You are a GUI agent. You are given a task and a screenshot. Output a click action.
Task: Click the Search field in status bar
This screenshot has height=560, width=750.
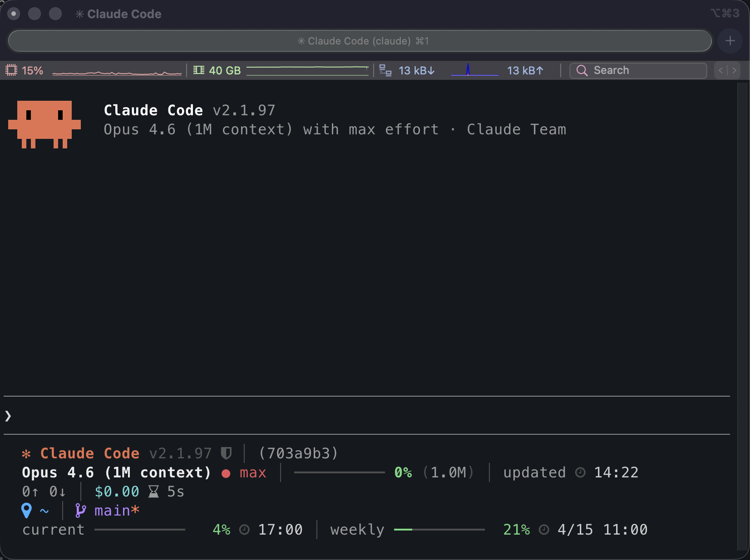point(638,70)
